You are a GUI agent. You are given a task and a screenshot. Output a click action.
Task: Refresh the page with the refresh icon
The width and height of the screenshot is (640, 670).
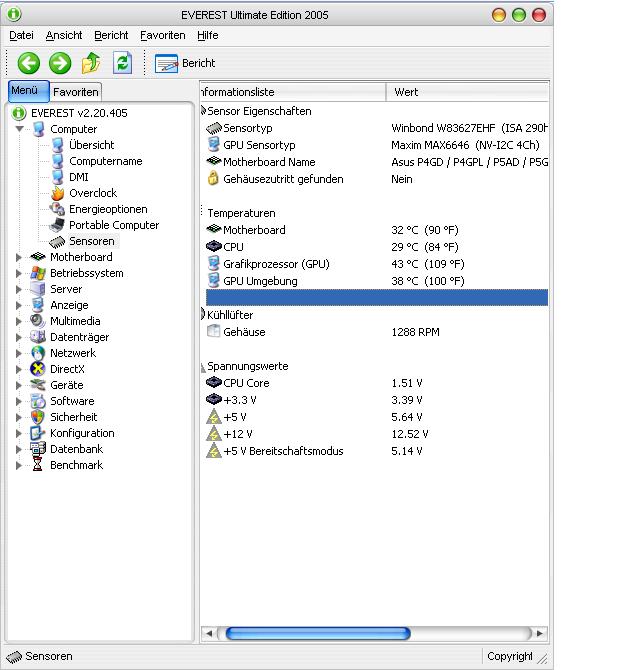coord(122,63)
